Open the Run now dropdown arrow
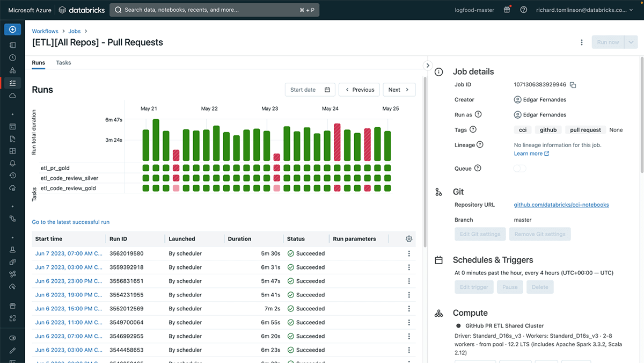 pyautogui.click(x=631, y=42)
